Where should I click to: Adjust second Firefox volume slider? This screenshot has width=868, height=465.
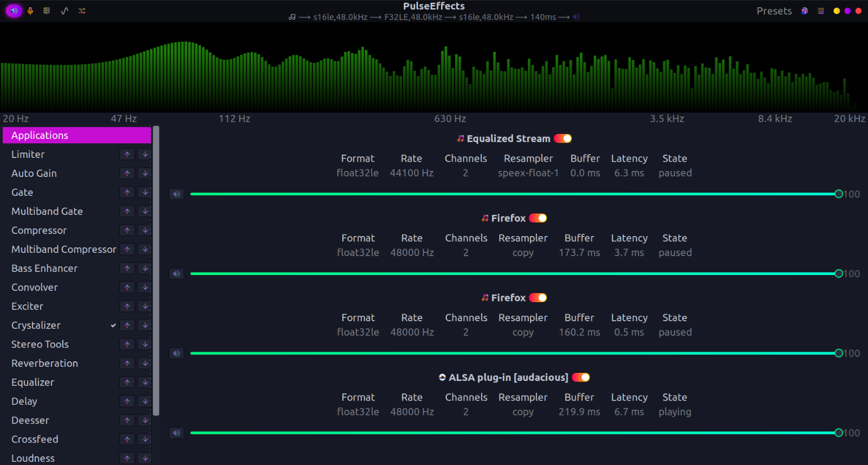click(x=515, y=354)
